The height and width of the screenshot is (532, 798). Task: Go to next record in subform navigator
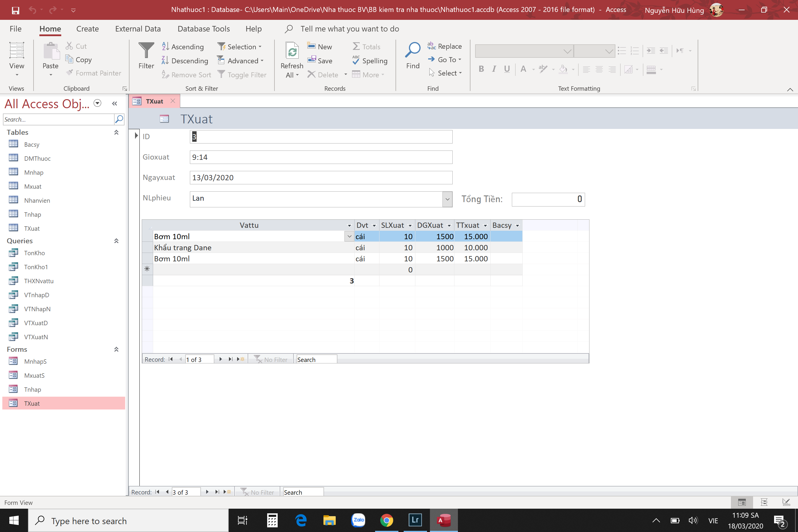220,359
